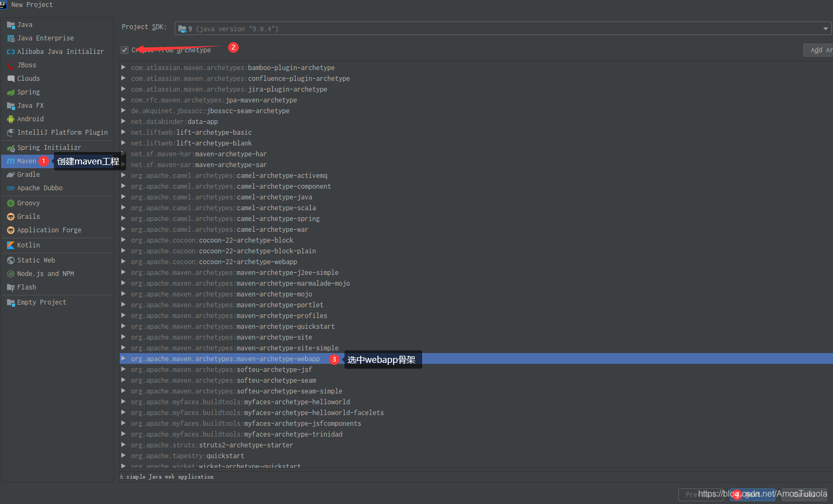Select lift-archetype-basic row
Image resolution: width=833 pixels, height=504 pixels.
pyautogui.click(x=476, y=133)
